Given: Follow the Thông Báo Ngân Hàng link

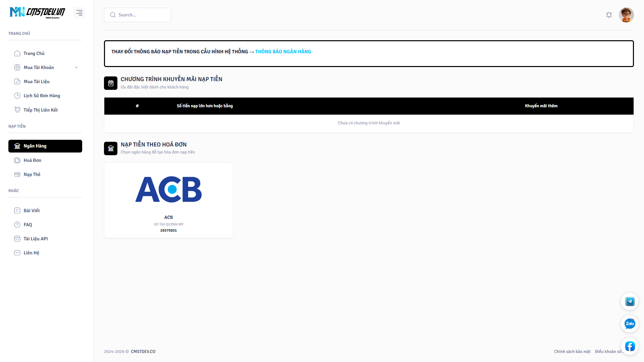Looking at the screenshot, I should pyautogui.click(x=283, y=52).
